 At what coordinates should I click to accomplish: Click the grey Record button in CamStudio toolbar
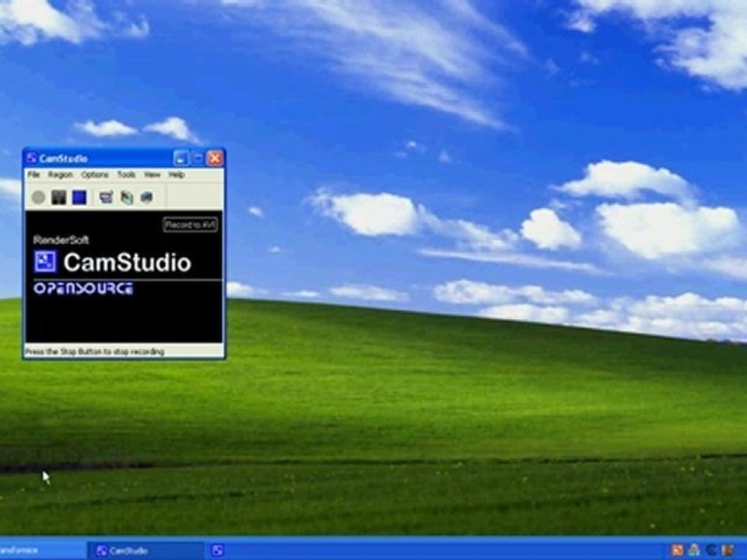coord(38,197)
